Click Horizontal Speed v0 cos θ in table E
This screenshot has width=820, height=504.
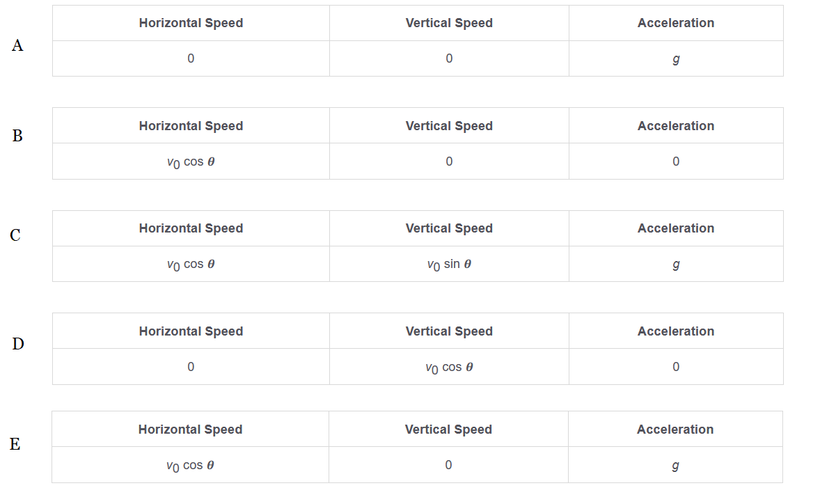[x=190, y=466]
